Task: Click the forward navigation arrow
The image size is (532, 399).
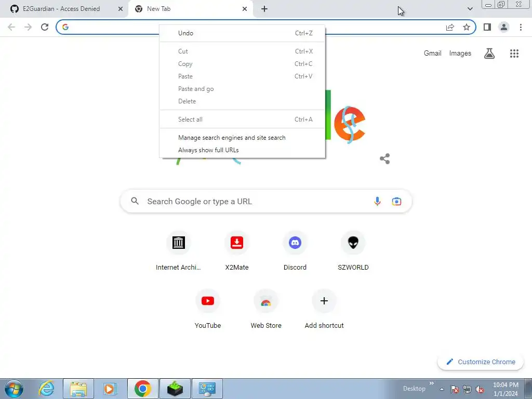Action: tap(28, 27)
